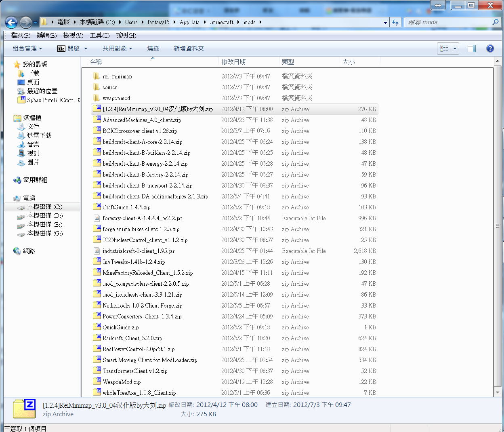This screenshot has height=432, width=504.
Task: Select the rei_minimap folder icon
Action: click(x=97, y=76)
